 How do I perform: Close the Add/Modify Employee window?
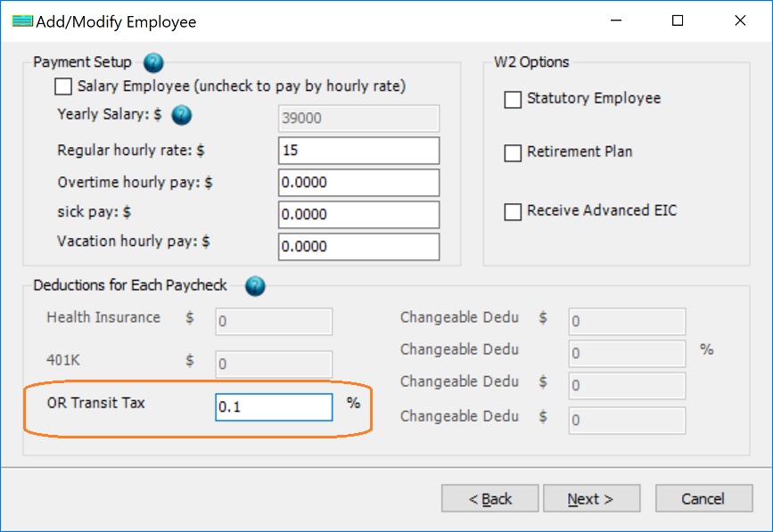tap(740, 21)
